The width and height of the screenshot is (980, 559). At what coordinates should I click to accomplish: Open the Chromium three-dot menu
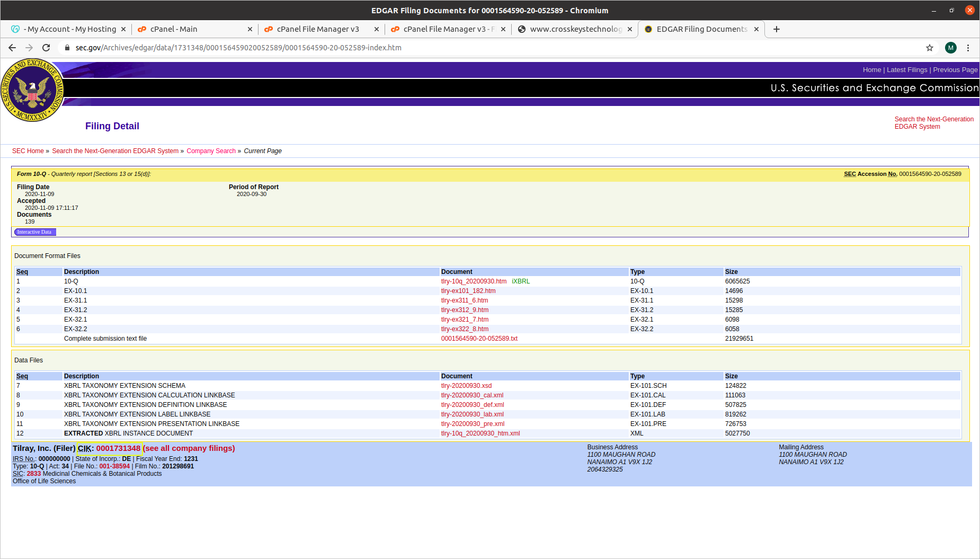coord(968,48)
